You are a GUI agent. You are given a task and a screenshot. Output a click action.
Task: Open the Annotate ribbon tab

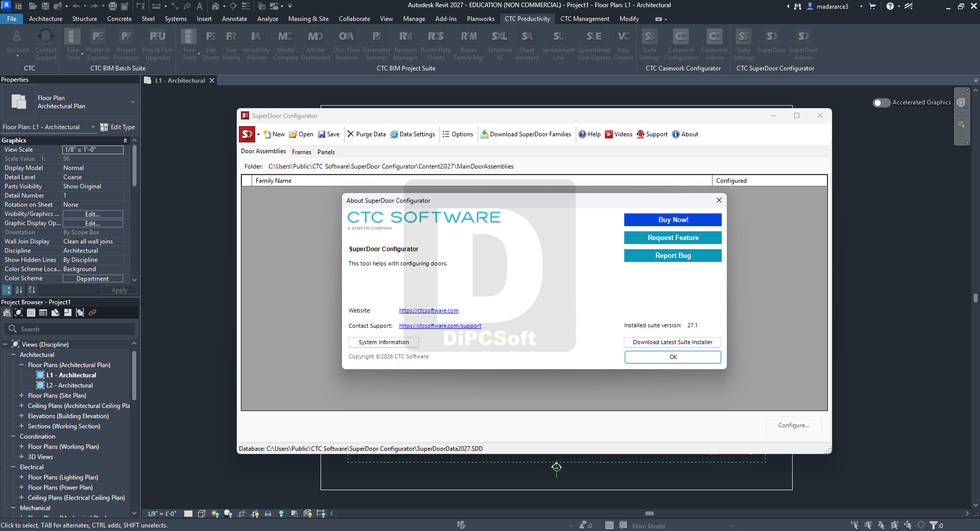click(234, 19)
